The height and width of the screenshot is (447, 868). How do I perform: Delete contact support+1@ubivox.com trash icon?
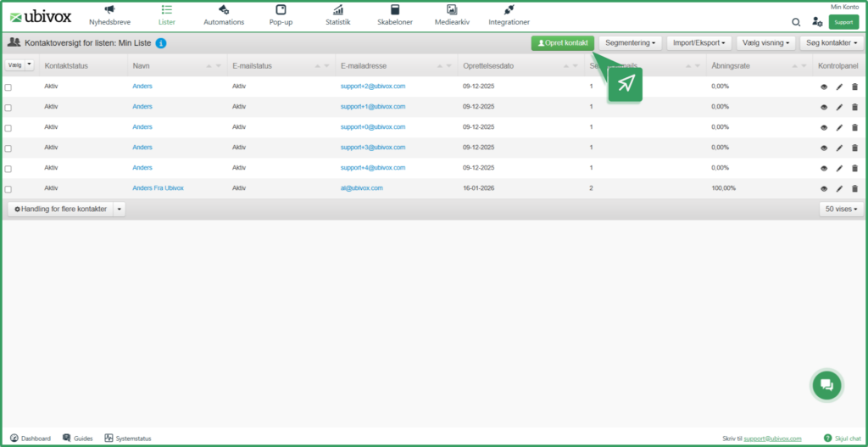[854, 108]
